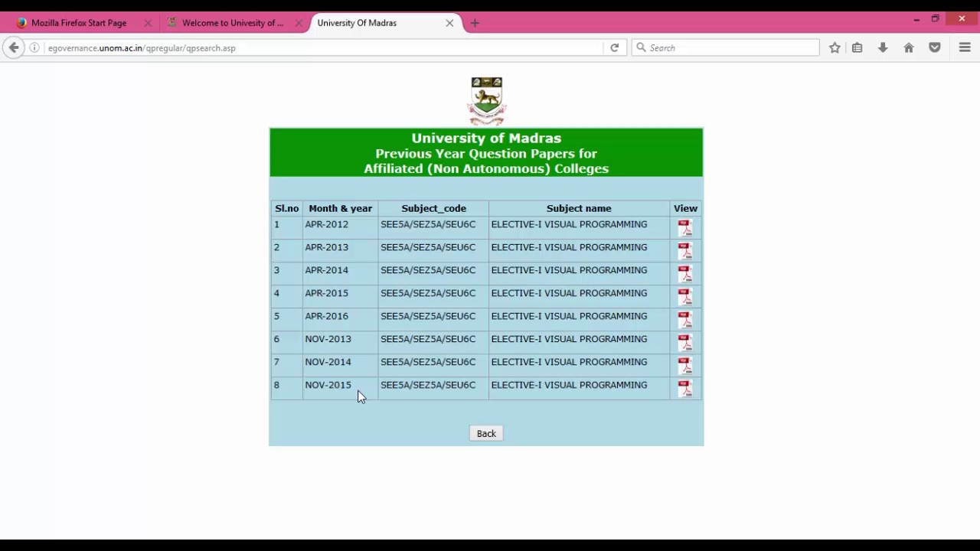Open the PDF for the NOV-2013 paper

point(685,343)
